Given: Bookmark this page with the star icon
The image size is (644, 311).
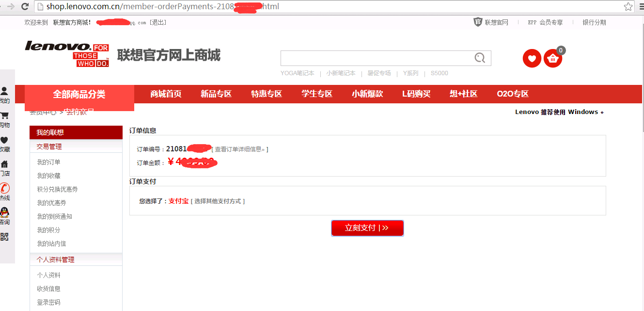Looking at the screenshot, I should coord(628,7).
